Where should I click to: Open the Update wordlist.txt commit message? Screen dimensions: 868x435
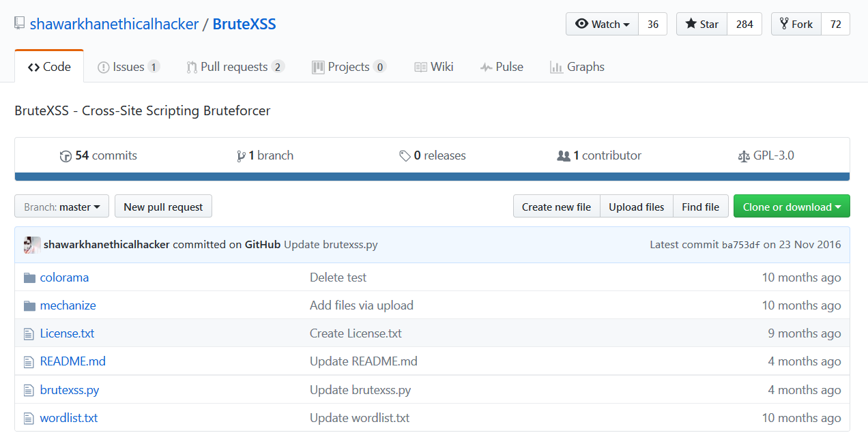click(x=360, y=418)
